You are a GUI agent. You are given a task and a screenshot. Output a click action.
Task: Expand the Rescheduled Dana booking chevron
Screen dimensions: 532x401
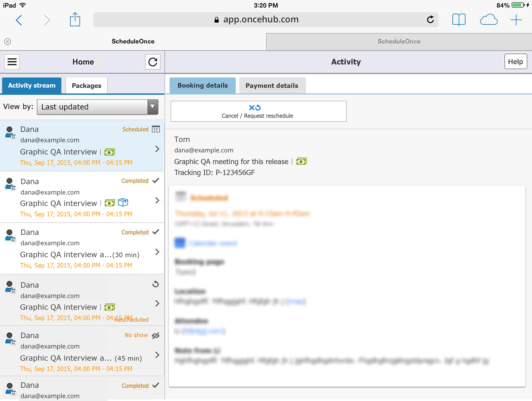point(157,303)
